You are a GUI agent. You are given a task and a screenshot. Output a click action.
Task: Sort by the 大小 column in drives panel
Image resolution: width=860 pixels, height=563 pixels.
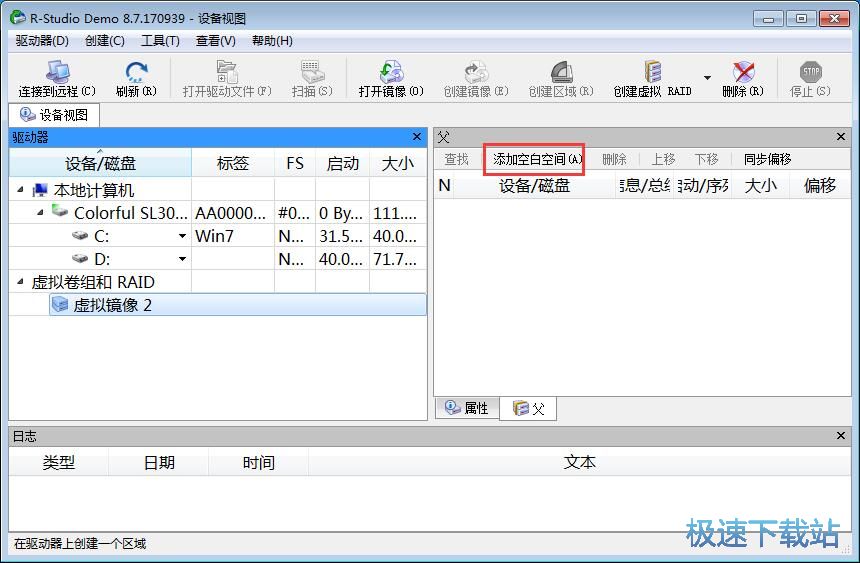[x=398, y=163]
